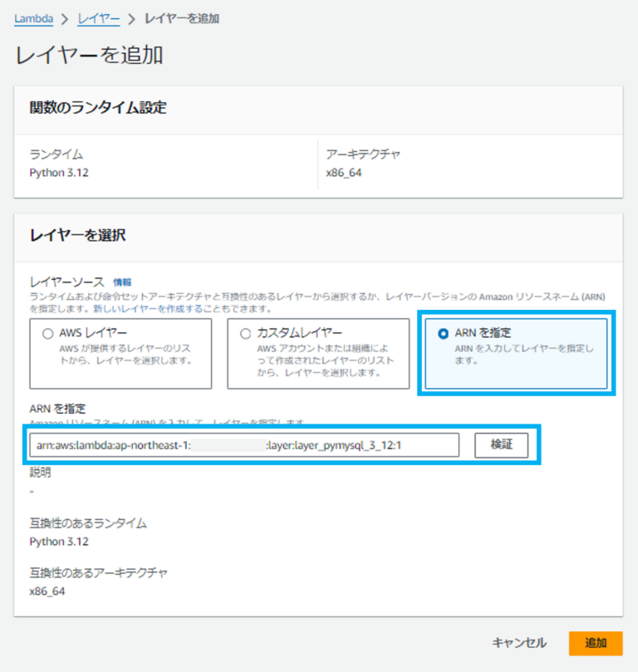Choose the カスタムレイヤー radio option
638x672 pixels.
(245, 333)
